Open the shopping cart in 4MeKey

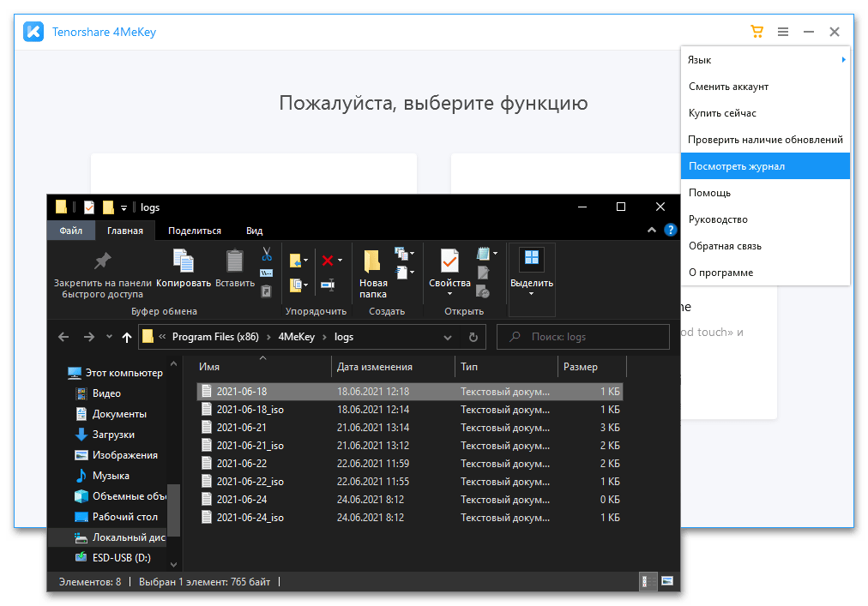point(756,32)
